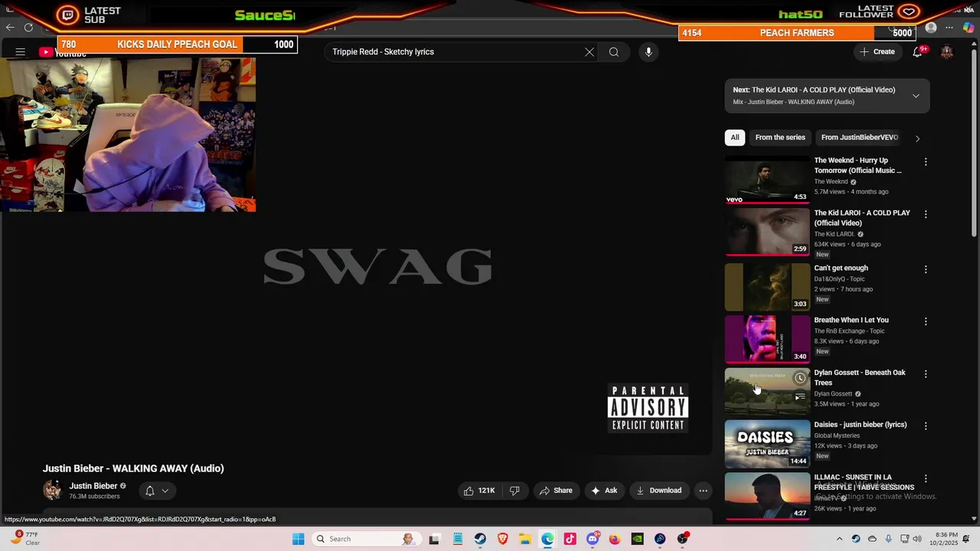The width and height of the screenshot is (980, 551).
Task: Open the YouTube hamburger guide menu
Action: (21, 52)
